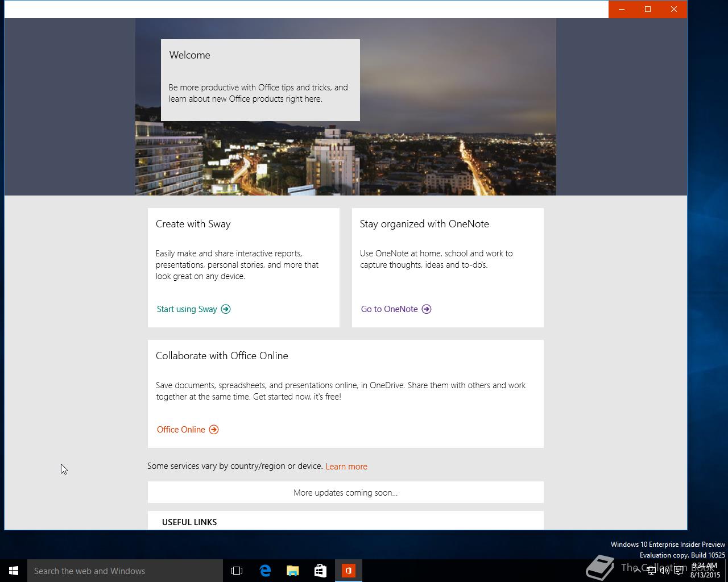
Task: Click the arrow icon beside Go to OneNote
Action: tap(427, 309)
